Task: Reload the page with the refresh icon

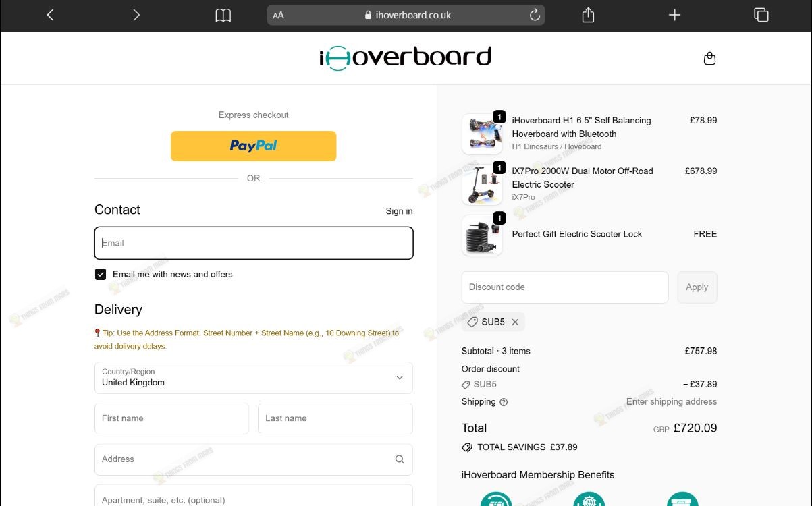Action: point(535,15)
